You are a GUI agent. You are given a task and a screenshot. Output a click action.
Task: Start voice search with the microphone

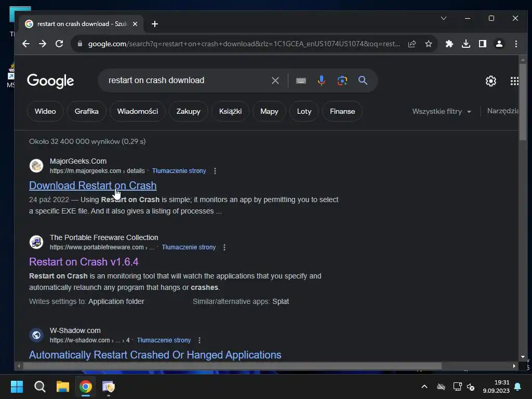click(x=321, y=81)
